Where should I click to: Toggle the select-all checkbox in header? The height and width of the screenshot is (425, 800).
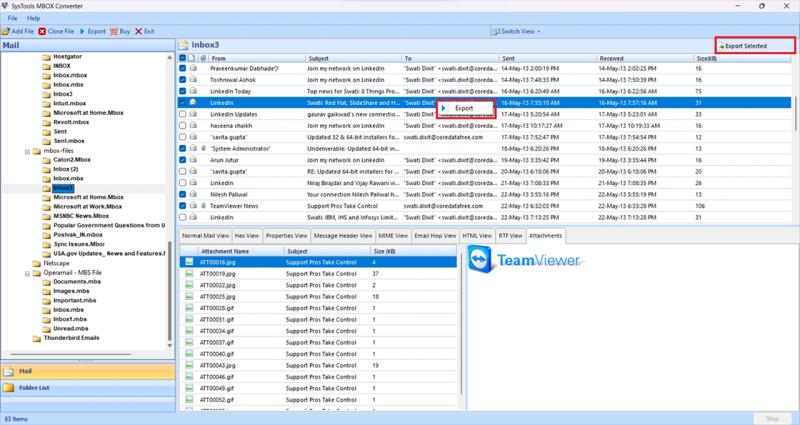pos(183,58)
